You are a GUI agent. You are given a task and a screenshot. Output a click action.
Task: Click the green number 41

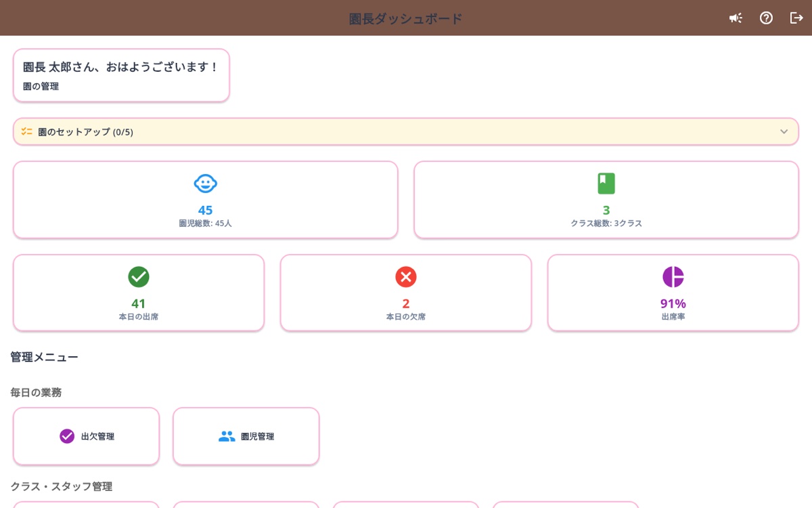tap(139, 303)
